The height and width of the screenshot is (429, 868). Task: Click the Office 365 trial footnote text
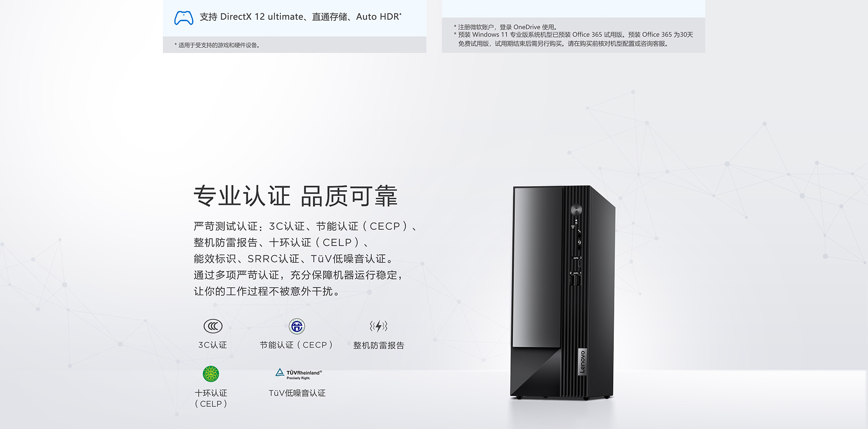coord(573,39)
